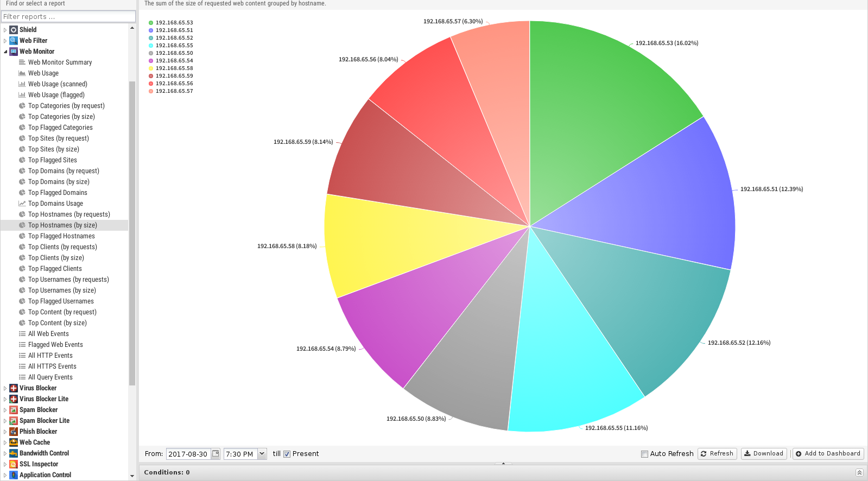Open the 7:30 PM time dropdown
868x481 pixels.
click(262, 454)
